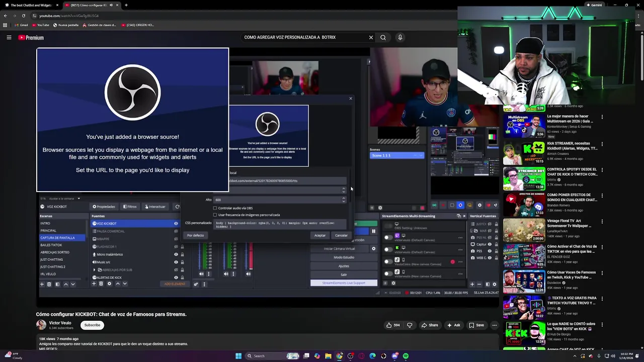
Task: Open site info icon in address bar
Action: click(x=33, y=16)
